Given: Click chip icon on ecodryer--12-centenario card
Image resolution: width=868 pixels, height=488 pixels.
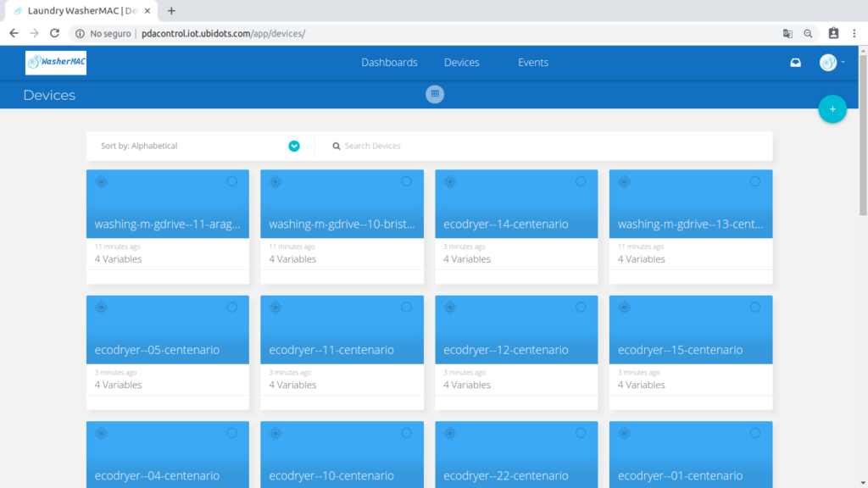Looking at the screenshot, I should [x=450, y=308].
